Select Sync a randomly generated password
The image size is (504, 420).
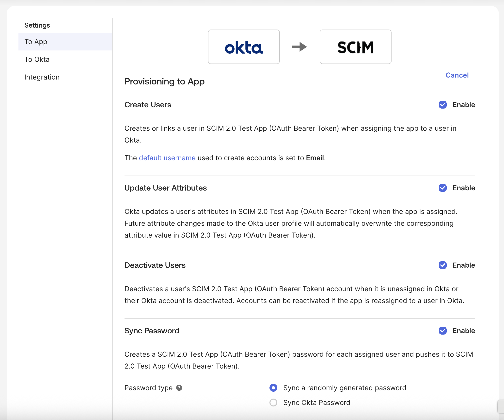tap(273, 388)
